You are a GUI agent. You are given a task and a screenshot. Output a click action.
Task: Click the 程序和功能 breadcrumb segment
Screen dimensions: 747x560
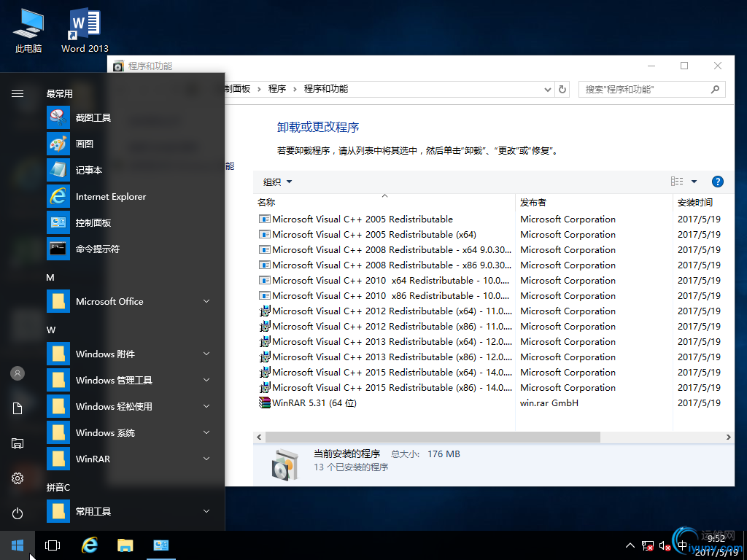tap(326, 89)
